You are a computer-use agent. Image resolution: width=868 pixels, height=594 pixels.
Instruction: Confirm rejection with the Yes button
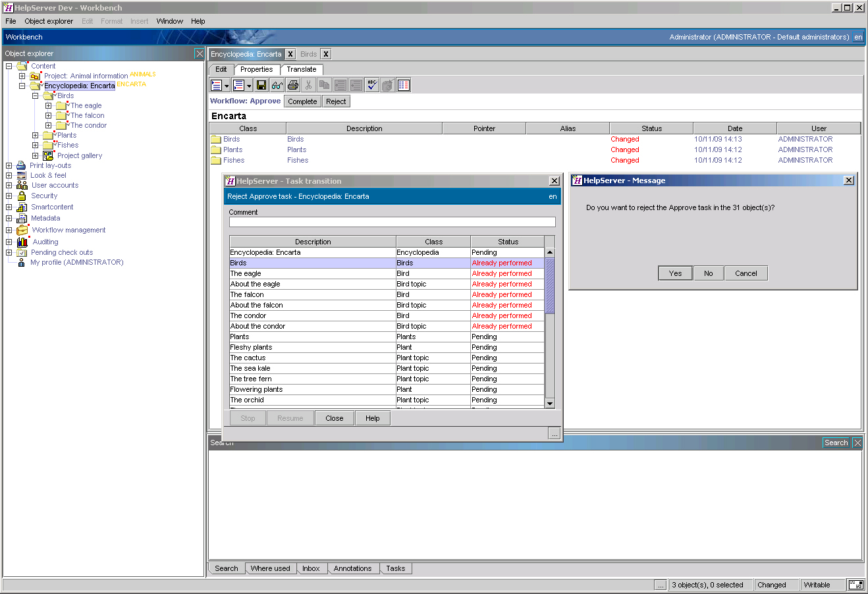coord(675,273)
